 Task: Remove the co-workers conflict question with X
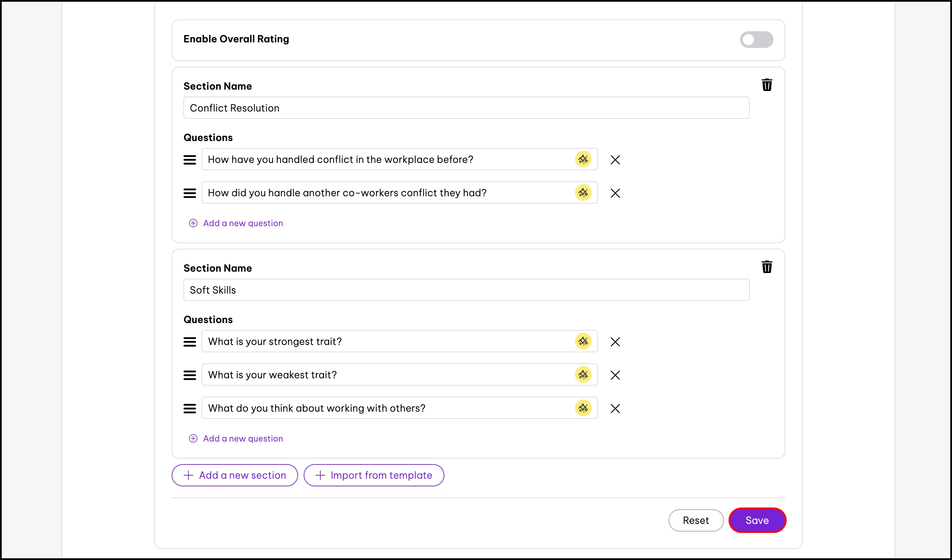(x=615, y=193)
